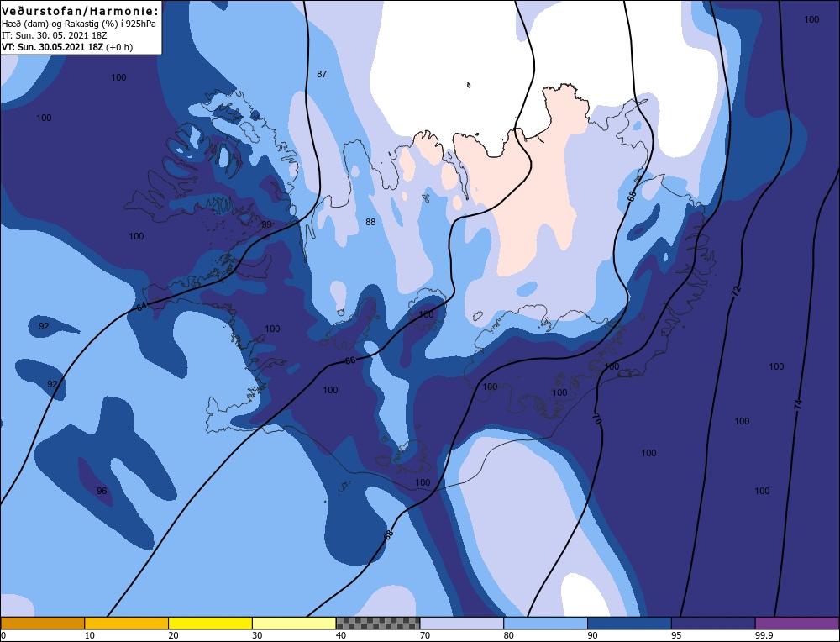840x642 pixels.
Task: Pick the lavender 70–80 legend swatch
Action: point(462,624)
